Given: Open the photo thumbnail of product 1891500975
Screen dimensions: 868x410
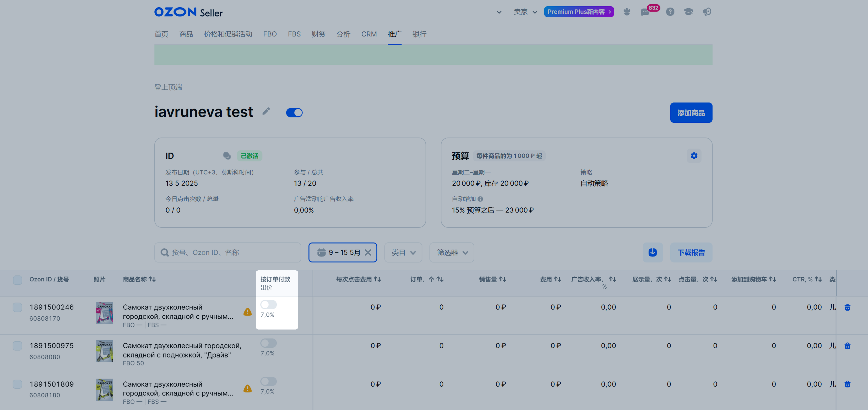Looking at the screenshot, I should pos(104,351).
